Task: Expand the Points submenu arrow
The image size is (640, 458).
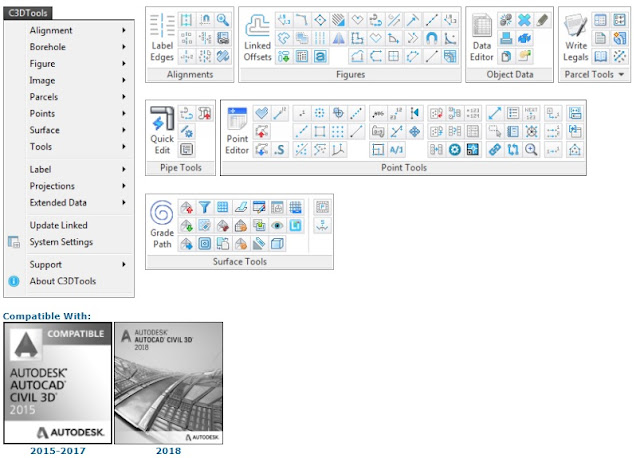Action: click(124, 113)
